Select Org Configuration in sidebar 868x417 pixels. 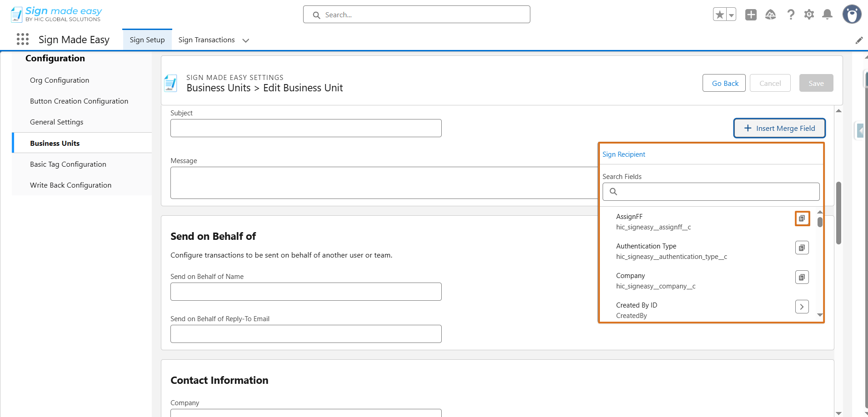[x=60, y=80]
